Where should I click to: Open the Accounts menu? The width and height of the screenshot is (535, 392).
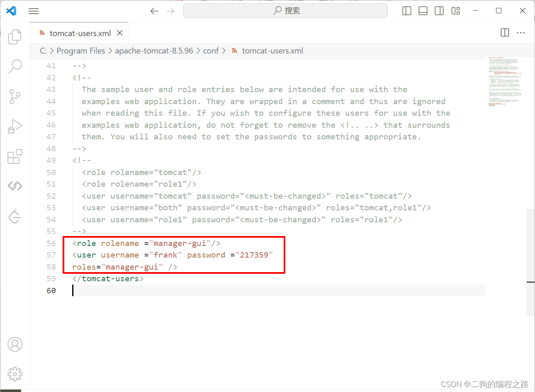coord(15,344)
